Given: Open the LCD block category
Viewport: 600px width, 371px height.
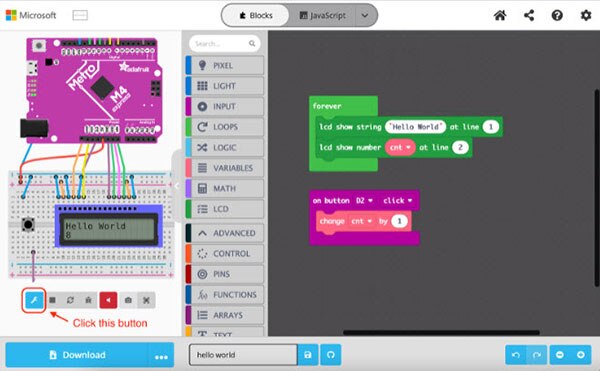Looking at the screenshot, I should (225, 209).
